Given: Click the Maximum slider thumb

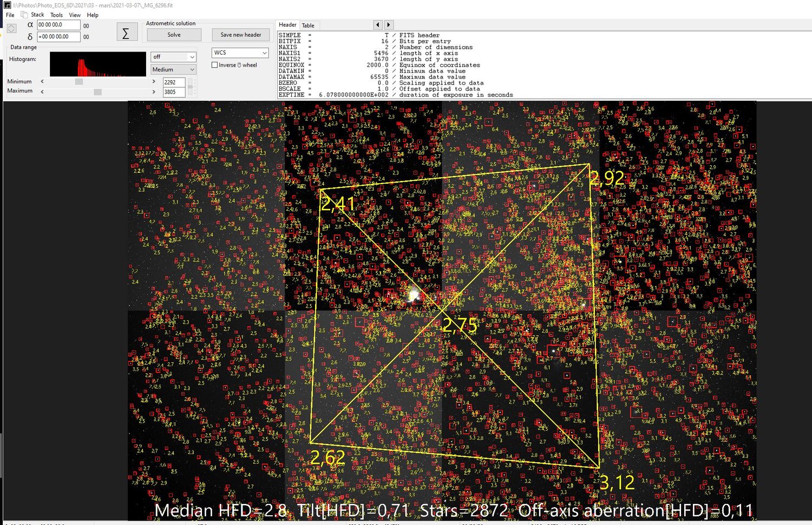Looking at the screenshot, I should (x=98, y=92).
